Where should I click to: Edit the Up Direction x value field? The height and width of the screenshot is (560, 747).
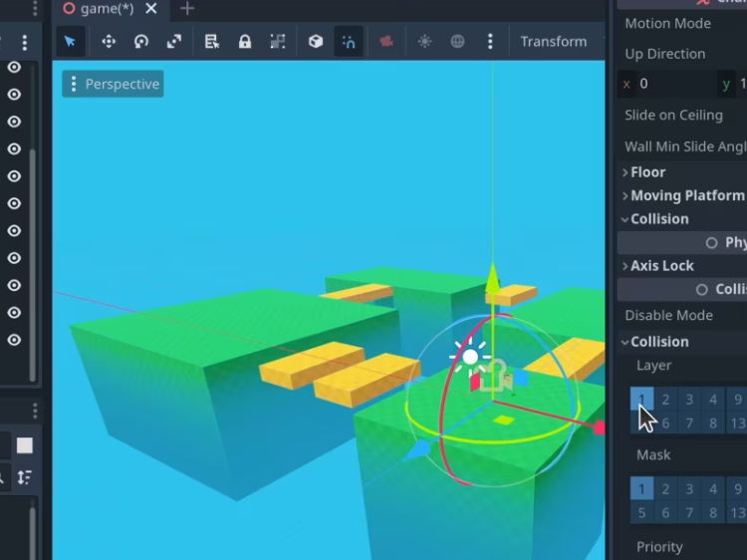pyautogui.click(x=667, y=84)
